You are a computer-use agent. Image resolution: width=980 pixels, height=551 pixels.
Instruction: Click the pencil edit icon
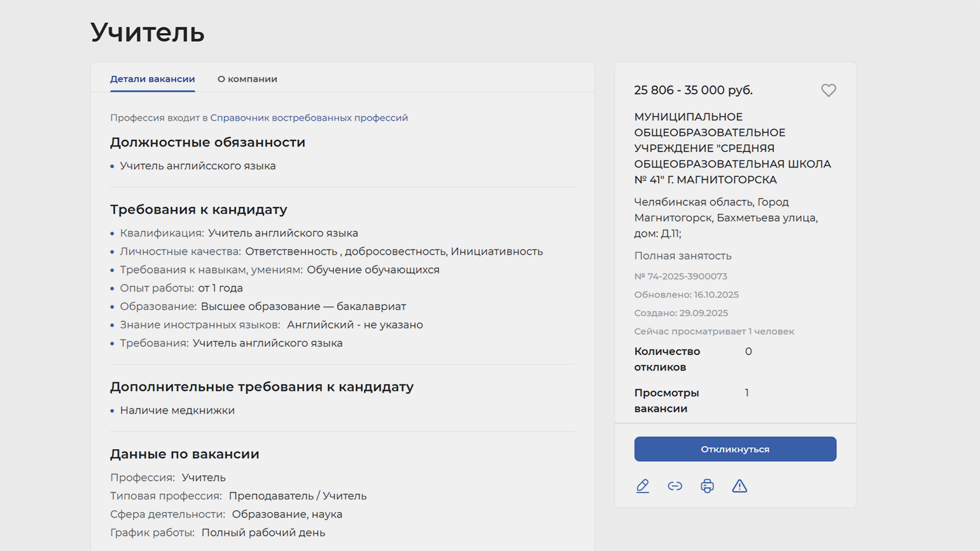[x=643, y=486]
